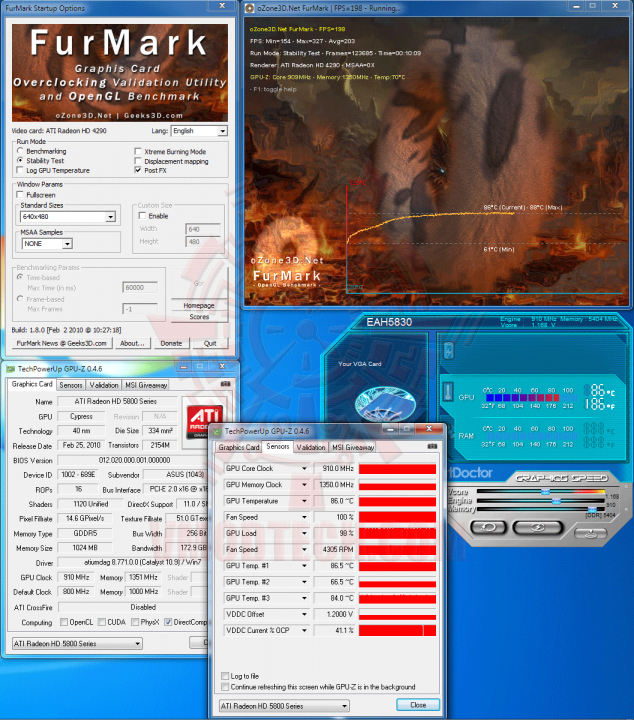
Task: Enable Log GPU Temperature
Action: pos(20,170)
